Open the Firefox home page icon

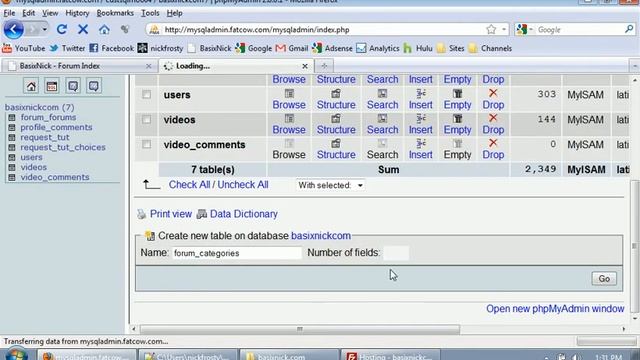click(104, 29)
